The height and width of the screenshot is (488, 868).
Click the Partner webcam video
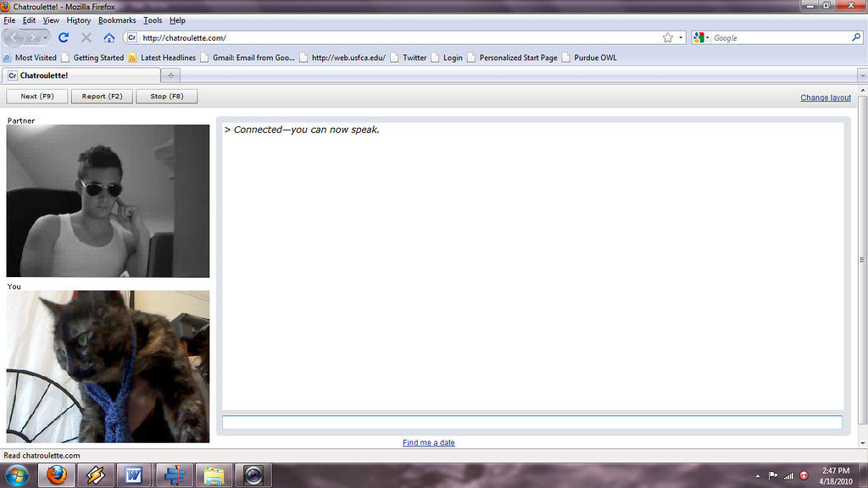108,201
